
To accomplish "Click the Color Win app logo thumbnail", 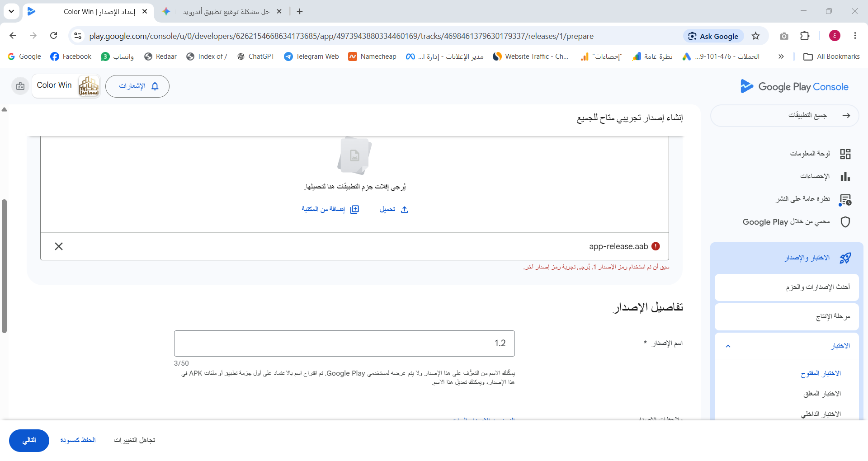I will [x=89, y=86].
